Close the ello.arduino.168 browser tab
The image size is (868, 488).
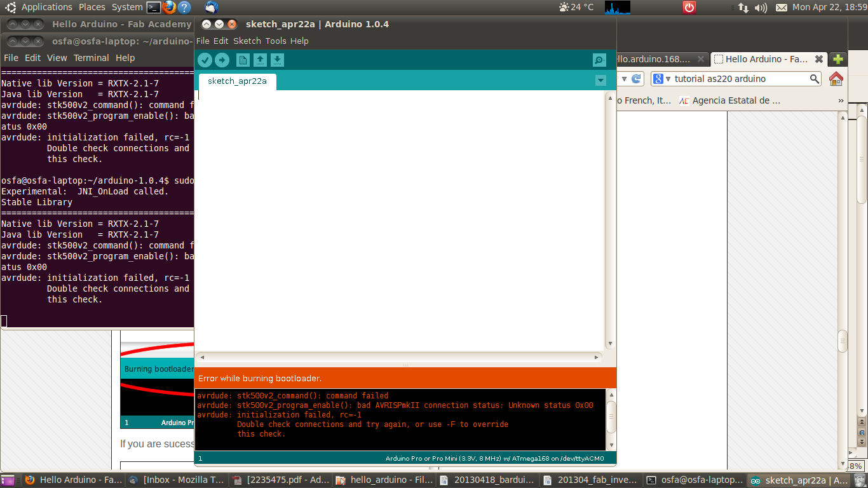(701, 59)
